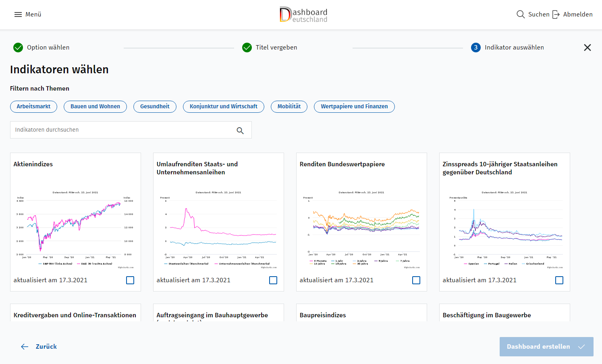The width and height of the screenshot is (602, 364).
Task: Filter by Wertpapiere und Finanzen topic
Action: [354, 107]
